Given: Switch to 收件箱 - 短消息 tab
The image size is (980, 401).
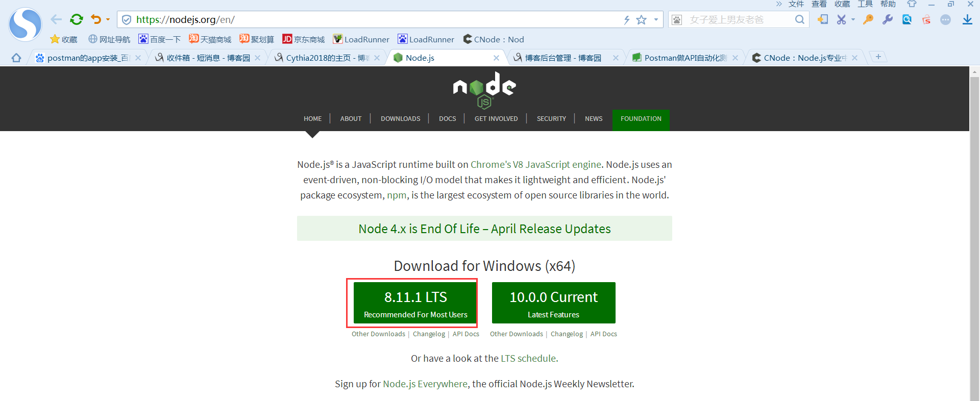Looking at the screenshot, I should pos(203,58).
